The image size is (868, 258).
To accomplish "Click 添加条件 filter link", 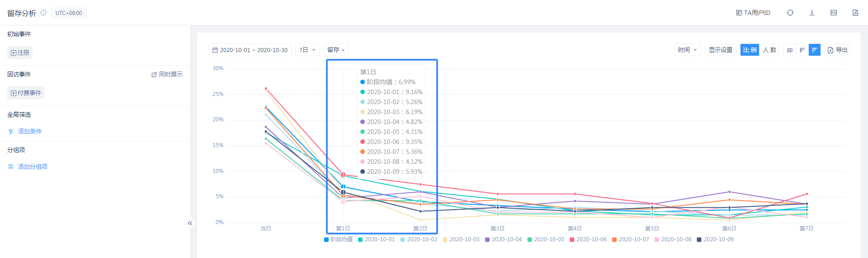I will click(29, 131).
